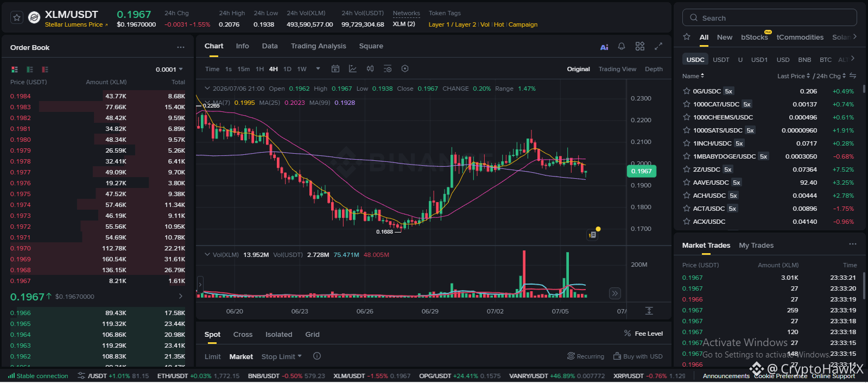Viewport: 868px width, 383px height.
Task: Show the combined buy and sell order book view
Action: click(15, 70)
